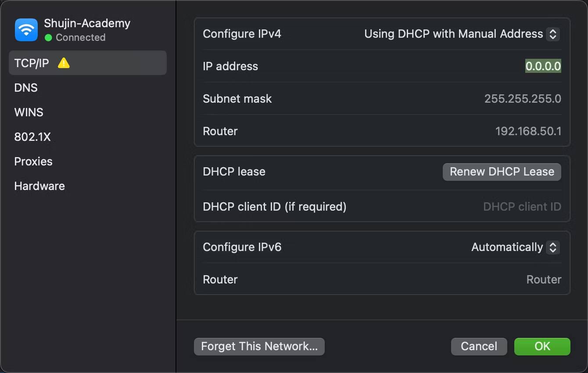Image resolution: width=588 pixels, height=373 pixels.
Task: Select the TCP/IP section
Action: point(31,63)
